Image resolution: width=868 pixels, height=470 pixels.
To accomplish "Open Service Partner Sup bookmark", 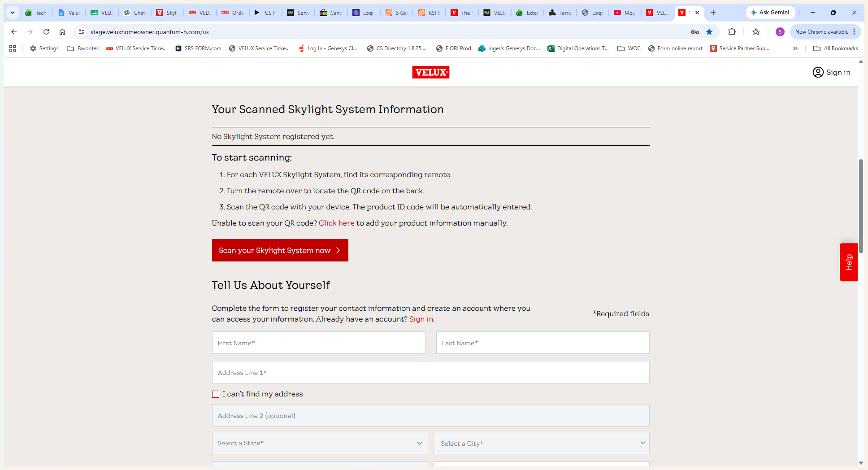I will 739,48.
